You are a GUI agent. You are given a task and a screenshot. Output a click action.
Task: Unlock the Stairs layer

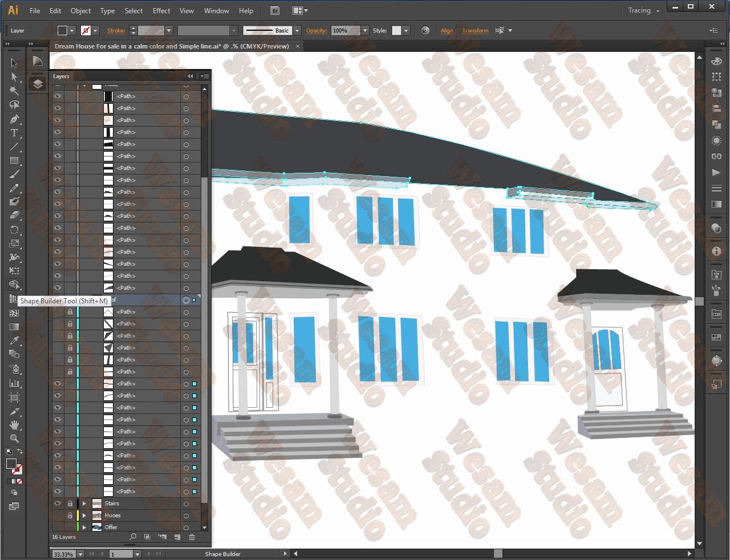pyautogui.click(x=70, y=504)
